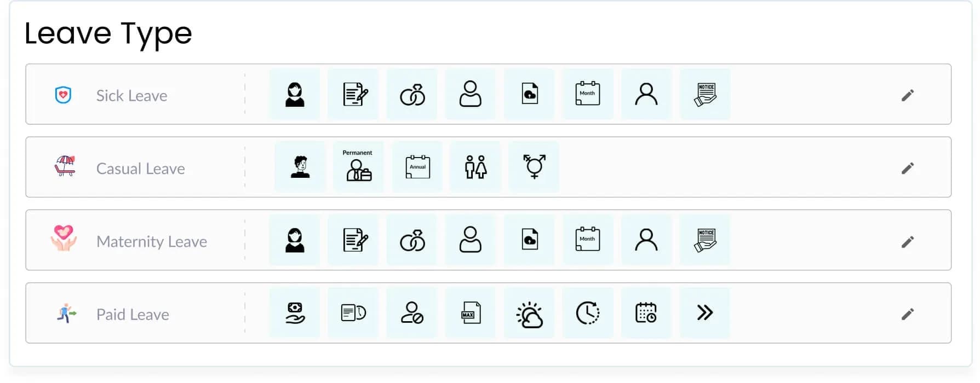Click the Annual calendar icon in Casual Leave row
This screenshot has height=383, width=980.
click(x=417, y=167)
